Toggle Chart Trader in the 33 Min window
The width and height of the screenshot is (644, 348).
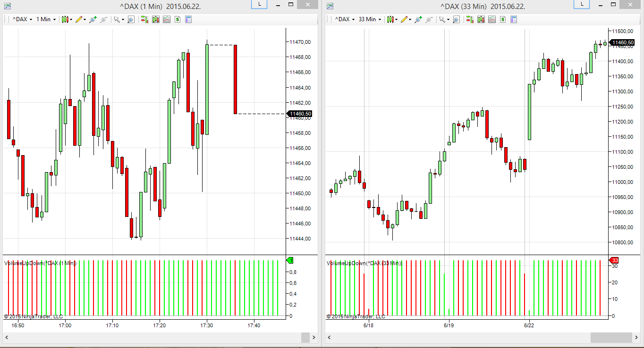pyautogui.click(x=469, y=19)
